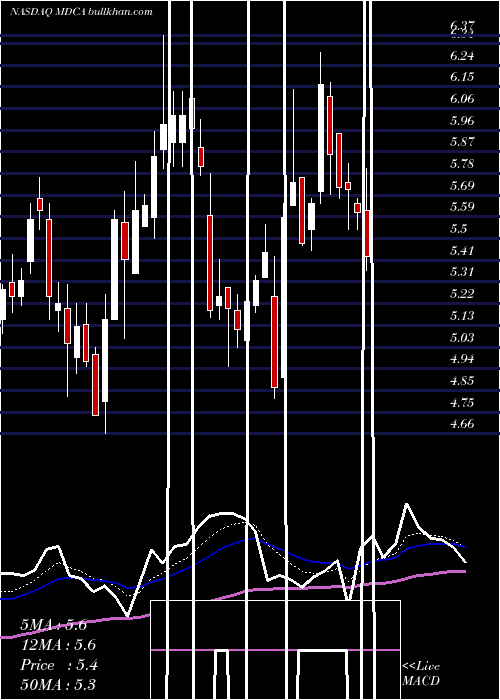
Task: Select the 6.15 price level label
Action: pyautogui.click(x=462, y=77)
